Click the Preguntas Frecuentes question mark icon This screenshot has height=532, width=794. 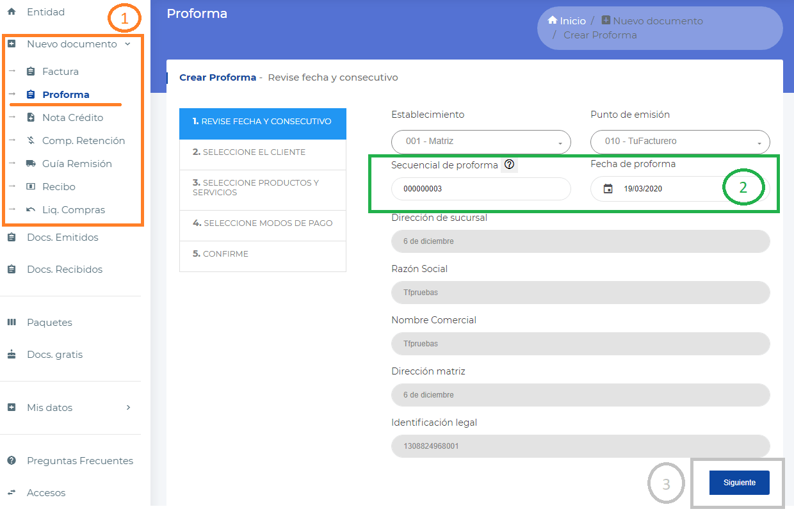pyautogui.click(x=12, y=460)
